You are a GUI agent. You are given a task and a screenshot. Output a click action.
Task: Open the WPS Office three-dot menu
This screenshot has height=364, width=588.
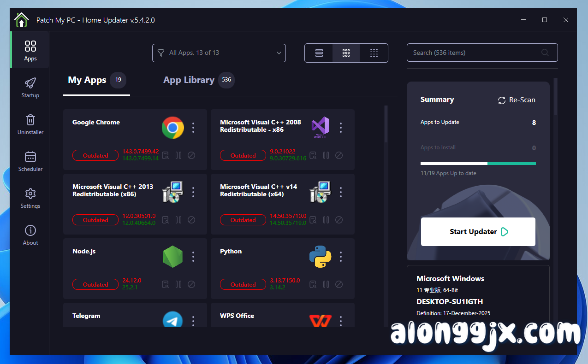tap(341, 321)
